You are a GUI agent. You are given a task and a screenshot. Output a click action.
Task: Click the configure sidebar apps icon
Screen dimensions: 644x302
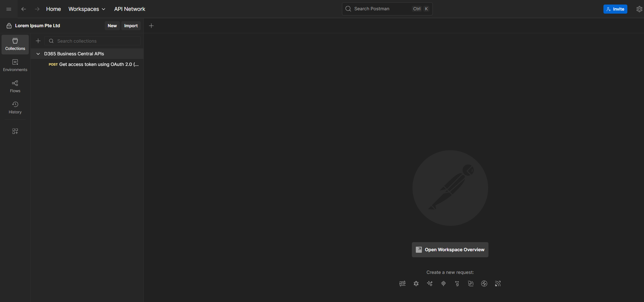(x=15, y=131)
